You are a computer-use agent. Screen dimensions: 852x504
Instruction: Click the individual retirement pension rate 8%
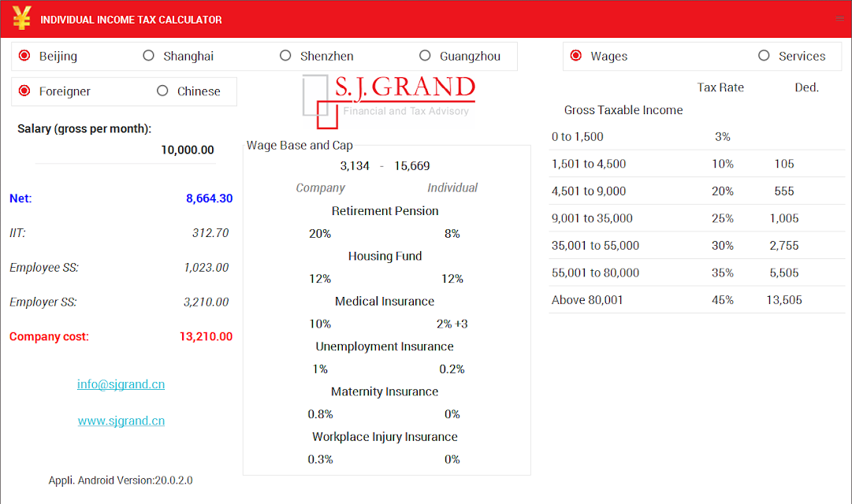452,234
